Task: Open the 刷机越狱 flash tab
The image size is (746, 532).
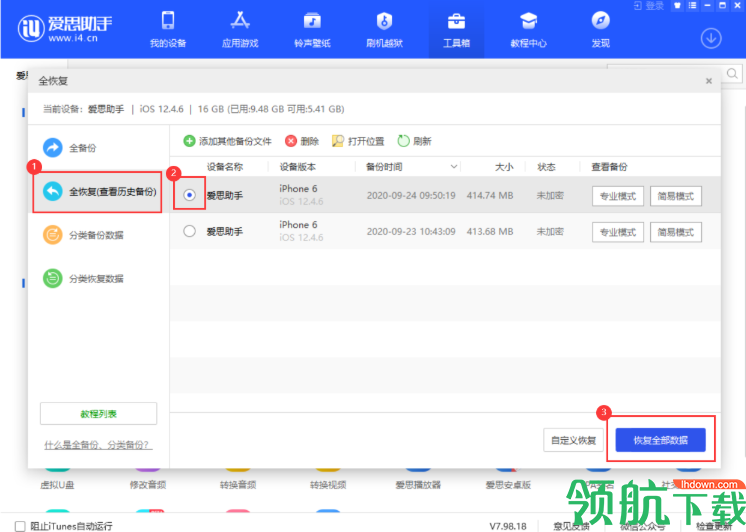Action: tap(384, 30)
